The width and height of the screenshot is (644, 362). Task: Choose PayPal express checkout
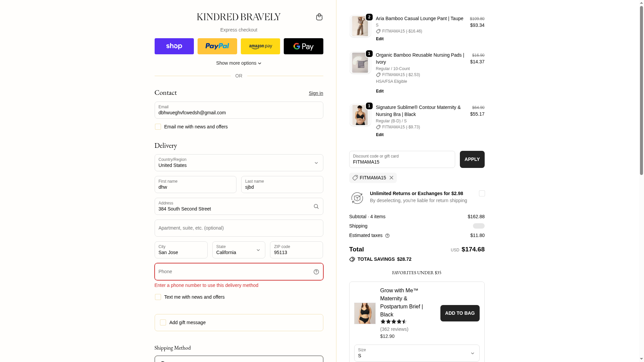click(x=217, y=46)
